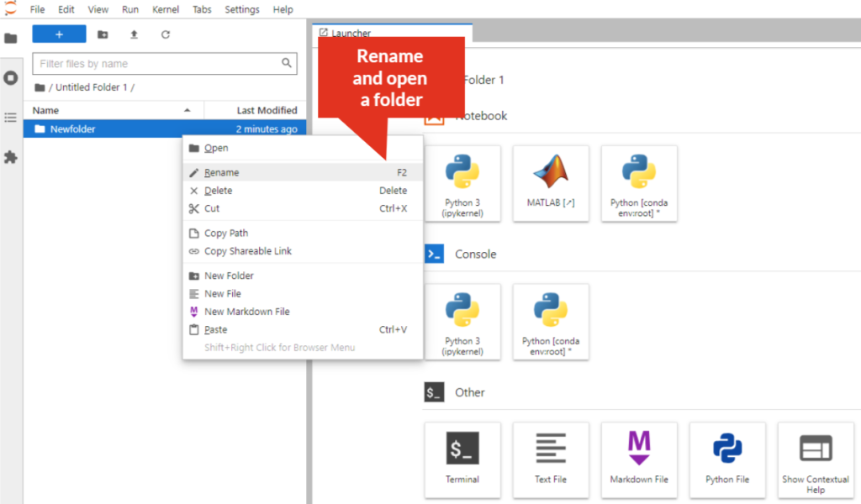Screen dimensions: 861x504
Task: Click Show Contextual Help card
Action: point(816,460)
